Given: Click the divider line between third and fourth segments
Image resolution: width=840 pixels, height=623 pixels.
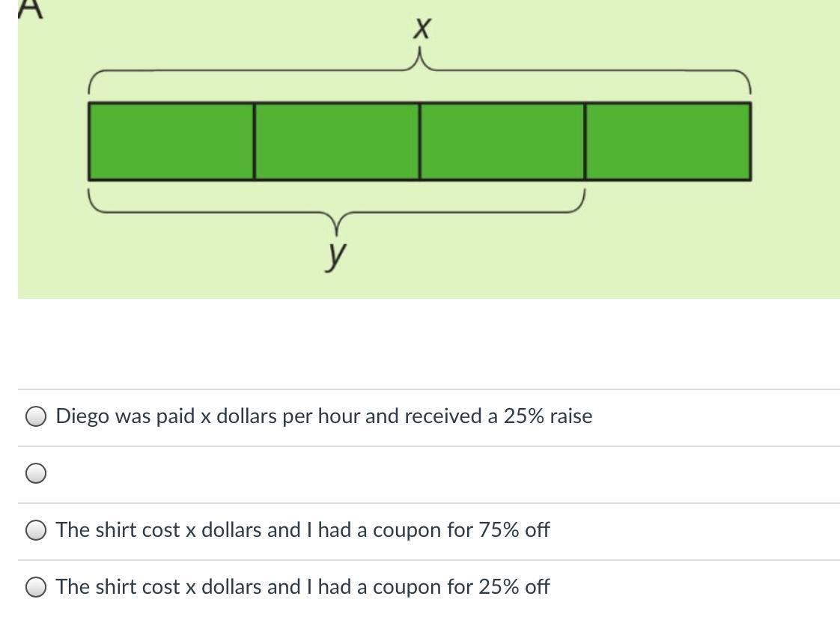Looking at the screenshot, I should pyautogui.click(x=585, y=142).
